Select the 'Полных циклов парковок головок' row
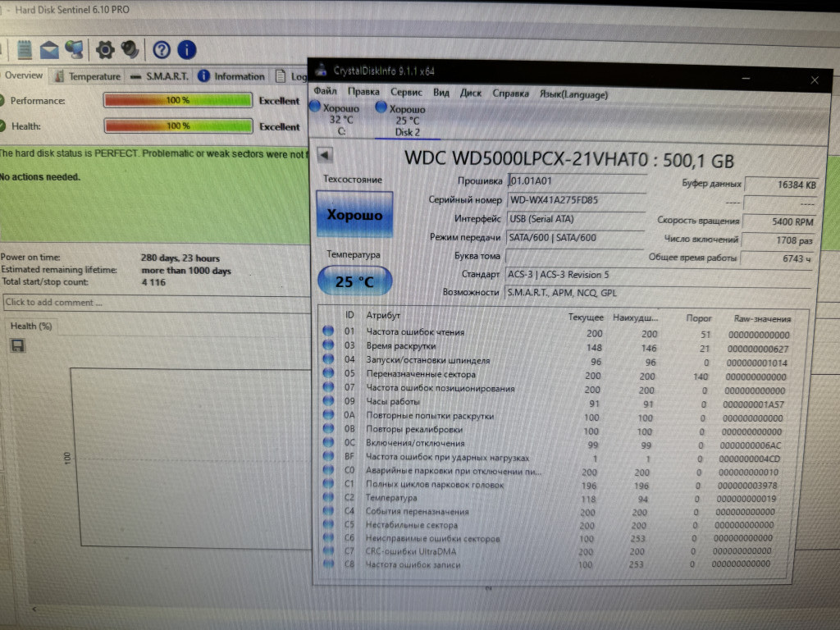This screenshot has width=840, height=630. coord(552,485)
